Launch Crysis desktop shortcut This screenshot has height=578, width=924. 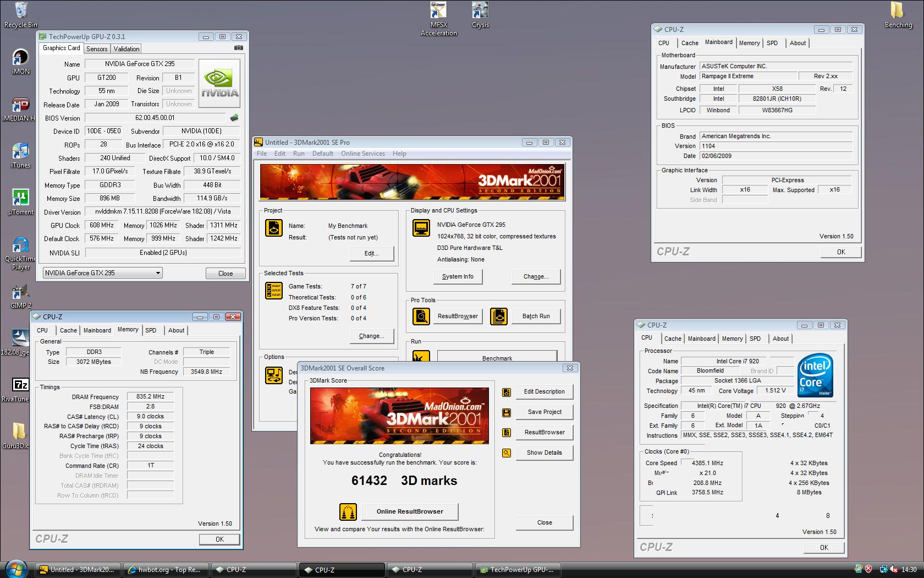coord(480,15)
